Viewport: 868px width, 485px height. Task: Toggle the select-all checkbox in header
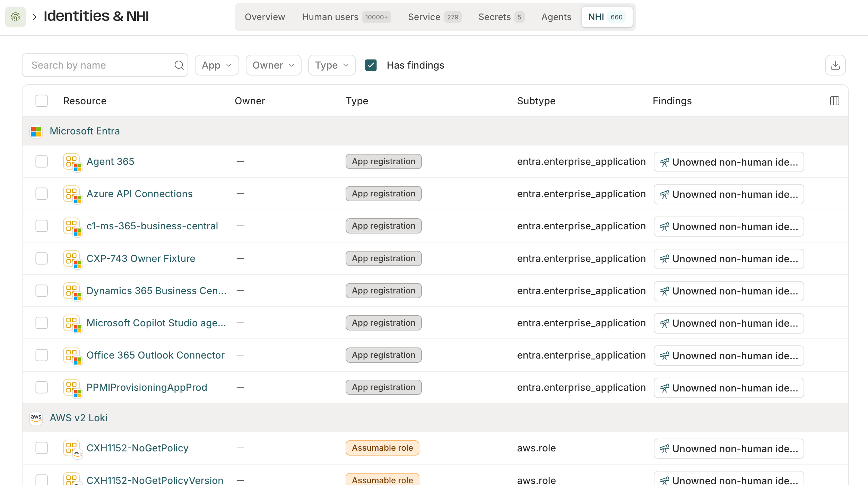[x=42, y=101]
